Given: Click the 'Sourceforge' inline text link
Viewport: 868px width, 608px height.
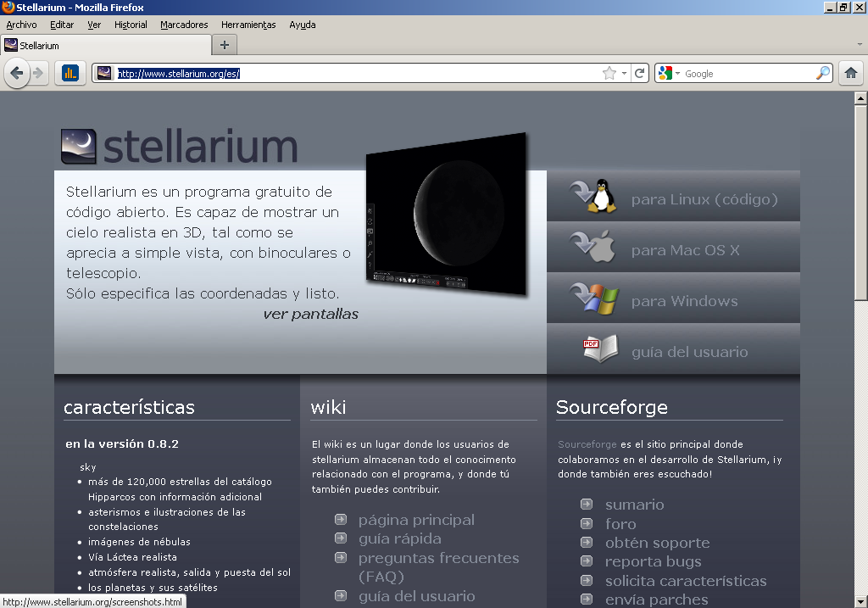Looking at the screenshot, I should point(587,444).
